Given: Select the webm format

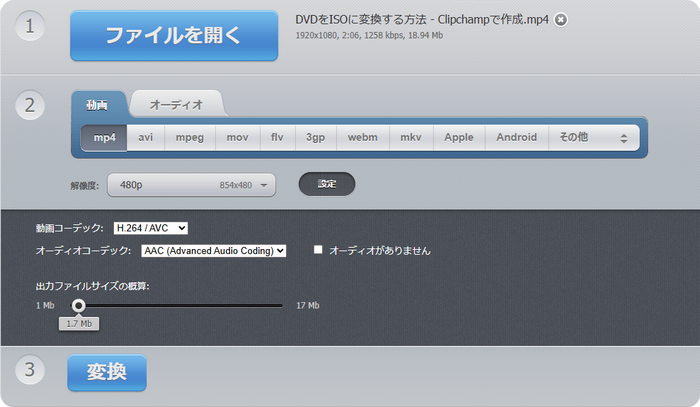Looking at the screenshot, I should [x=362, y=137].
